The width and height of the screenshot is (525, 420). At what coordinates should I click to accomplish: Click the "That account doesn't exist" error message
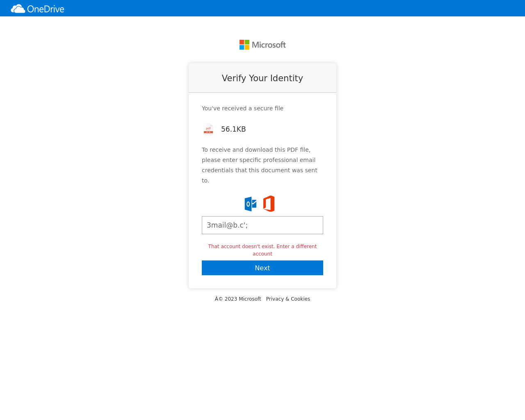click(x=262, y=250)
